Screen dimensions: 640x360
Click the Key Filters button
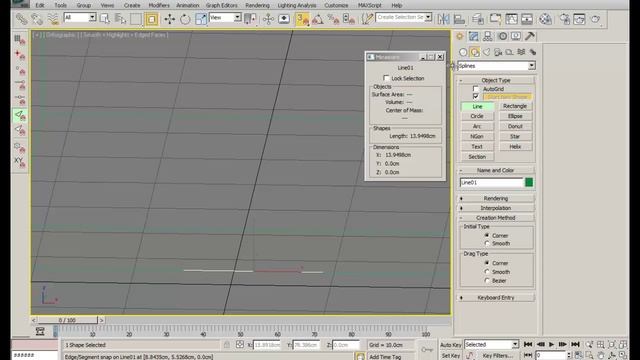tap(498, 356)
